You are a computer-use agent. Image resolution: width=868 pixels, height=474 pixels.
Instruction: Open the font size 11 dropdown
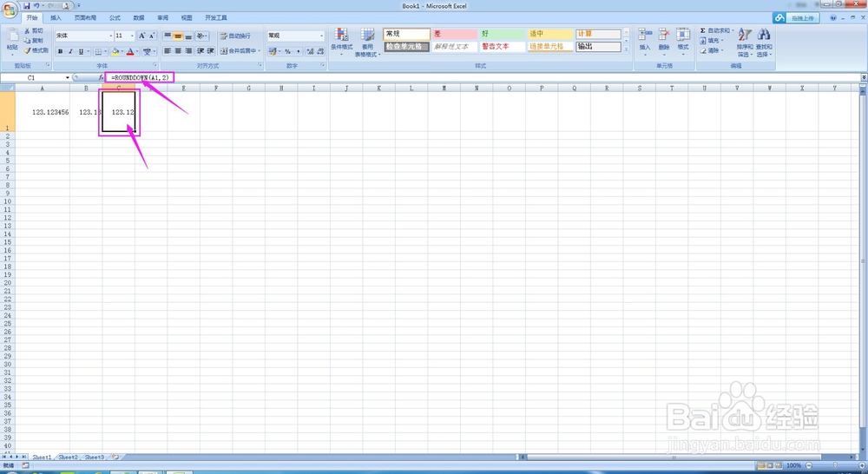coord(132,36)
